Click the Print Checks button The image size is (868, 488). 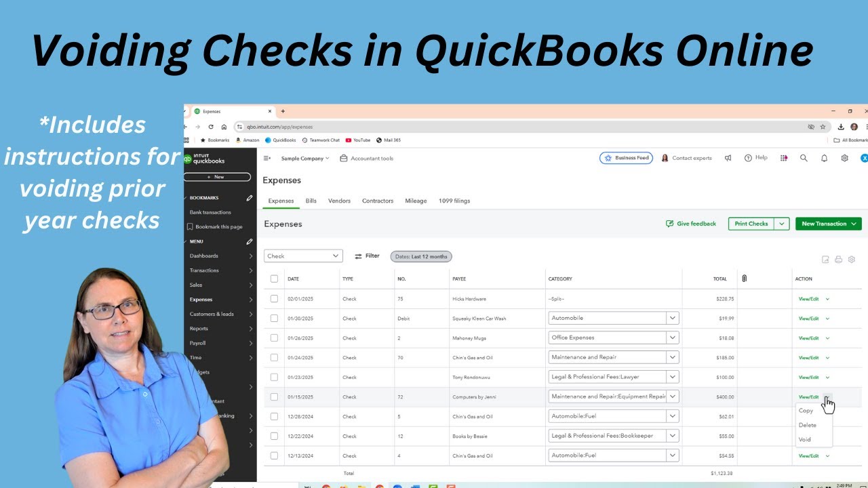751,224
